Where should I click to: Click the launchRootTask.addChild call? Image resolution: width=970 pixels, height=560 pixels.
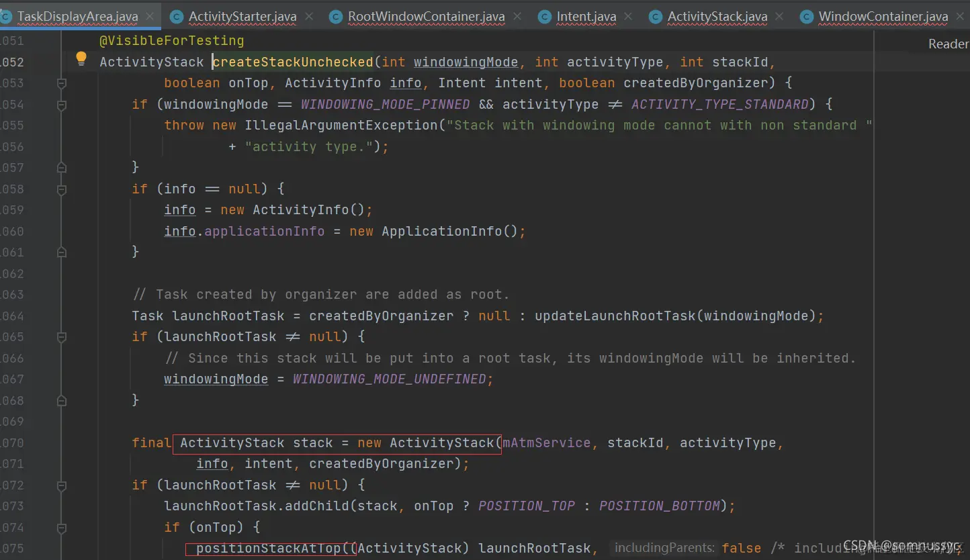click(257, 506)
